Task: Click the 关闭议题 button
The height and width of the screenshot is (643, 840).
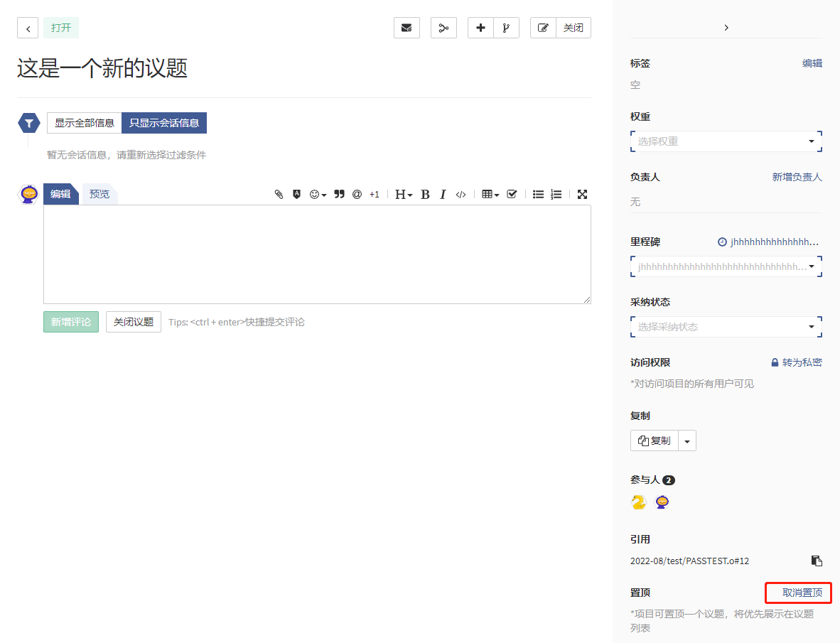Action: [134, 322]
